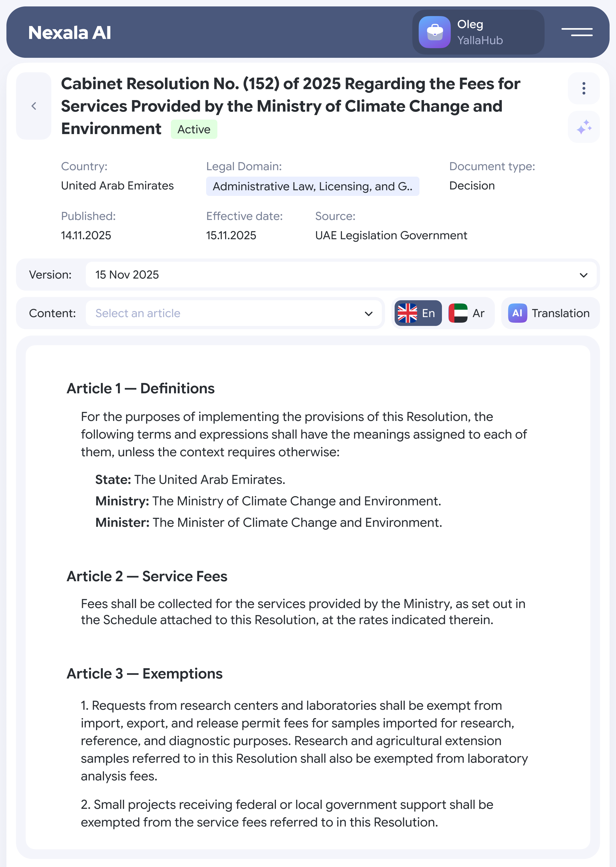Click the back arrow beside the title
The width and height of the screenshot is (616, 867).
(34, 106)
